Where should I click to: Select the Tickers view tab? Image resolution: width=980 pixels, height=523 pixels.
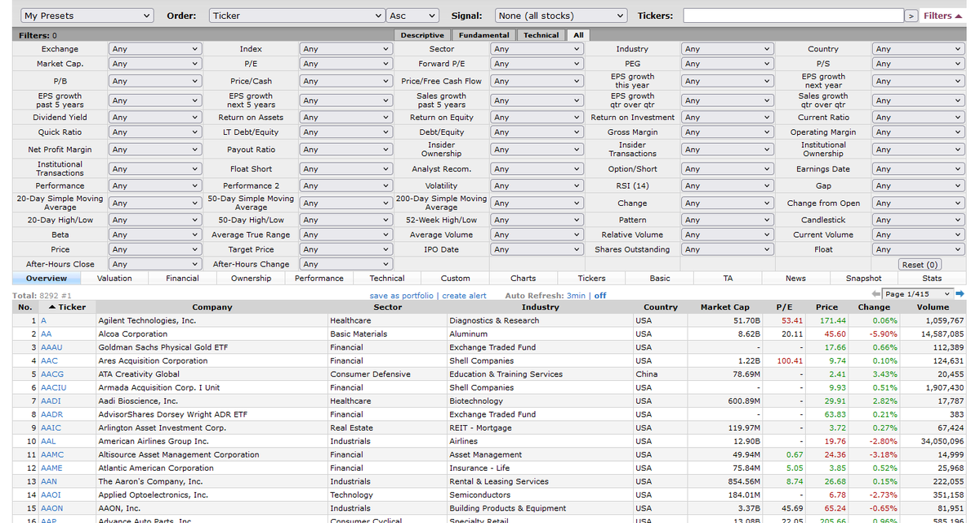pos(591,279)
